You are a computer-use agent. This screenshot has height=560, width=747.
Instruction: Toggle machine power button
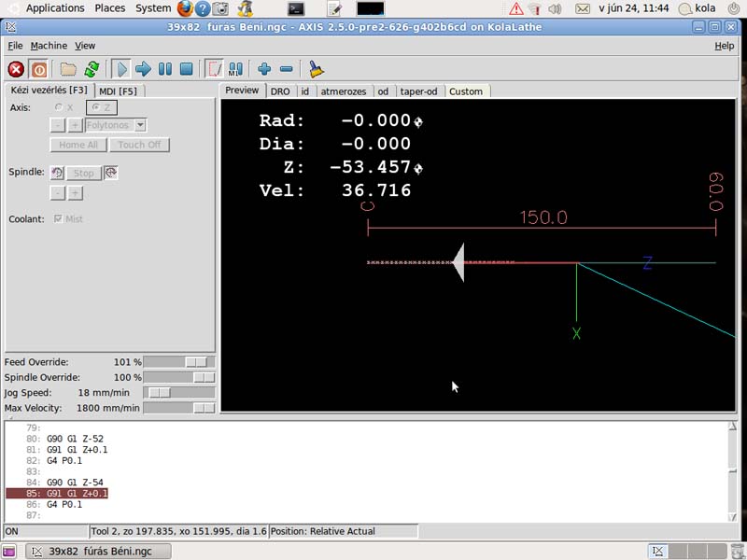(38, 69)
